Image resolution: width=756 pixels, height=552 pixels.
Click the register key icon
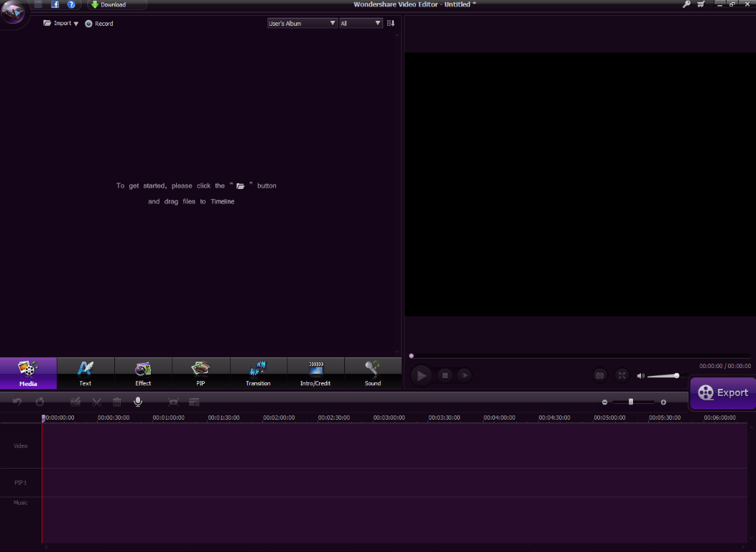coord(686,4)
